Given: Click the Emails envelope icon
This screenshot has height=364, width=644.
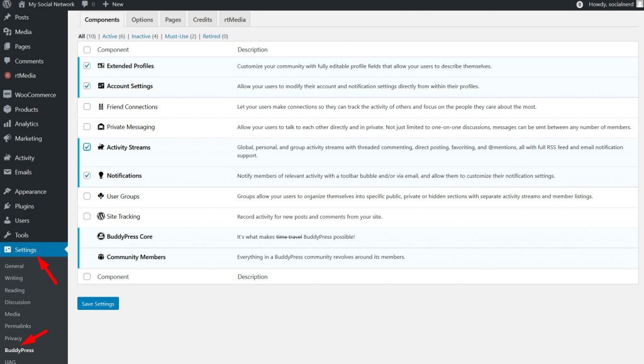Looking at the screenshot, I should (8, 172).
